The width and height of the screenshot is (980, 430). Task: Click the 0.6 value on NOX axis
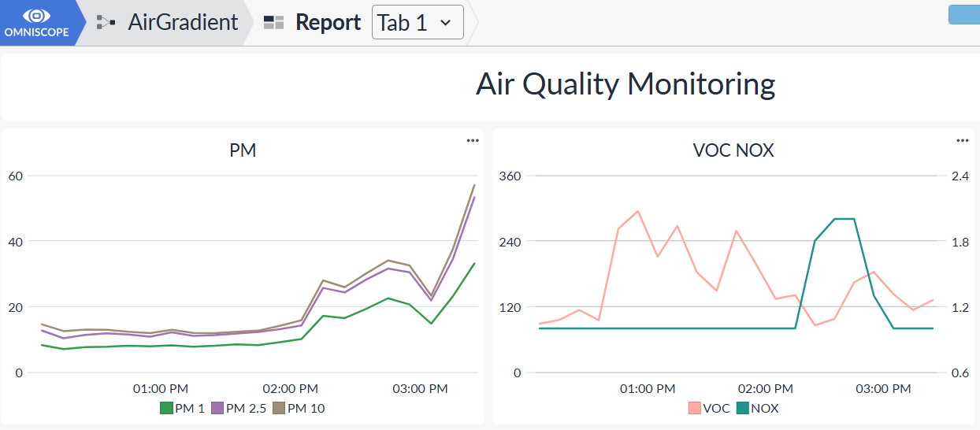pyautogui.click(x=960, y=373)
